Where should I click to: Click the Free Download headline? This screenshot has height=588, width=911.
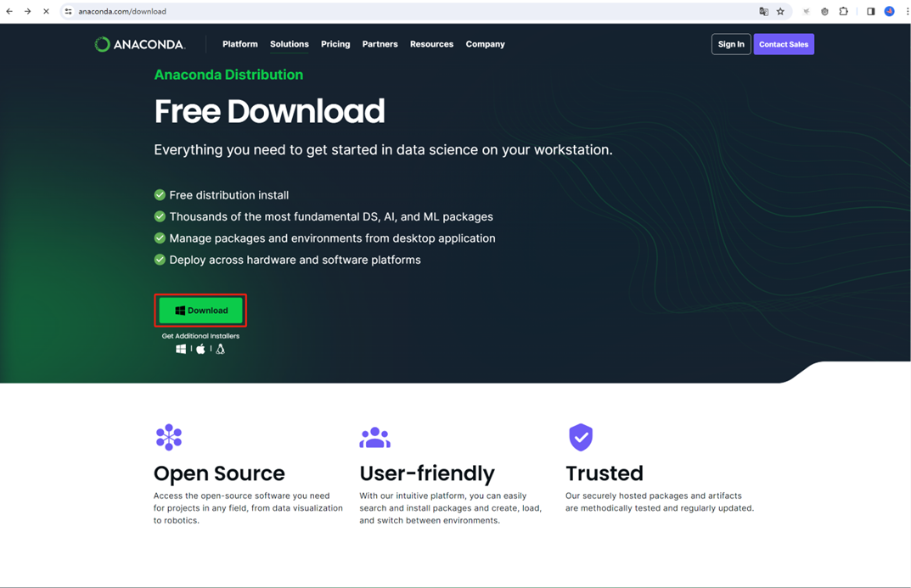click(270, 111)
